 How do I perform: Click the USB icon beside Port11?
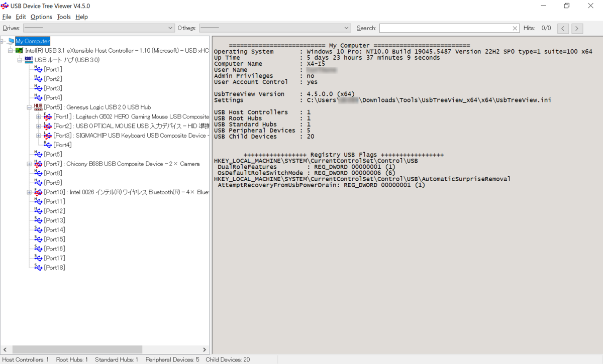pyautogui.click(x=38, y=201)
